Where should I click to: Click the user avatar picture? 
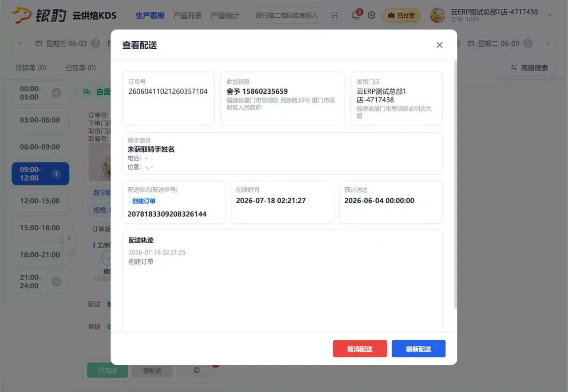[x=438, y=15]
